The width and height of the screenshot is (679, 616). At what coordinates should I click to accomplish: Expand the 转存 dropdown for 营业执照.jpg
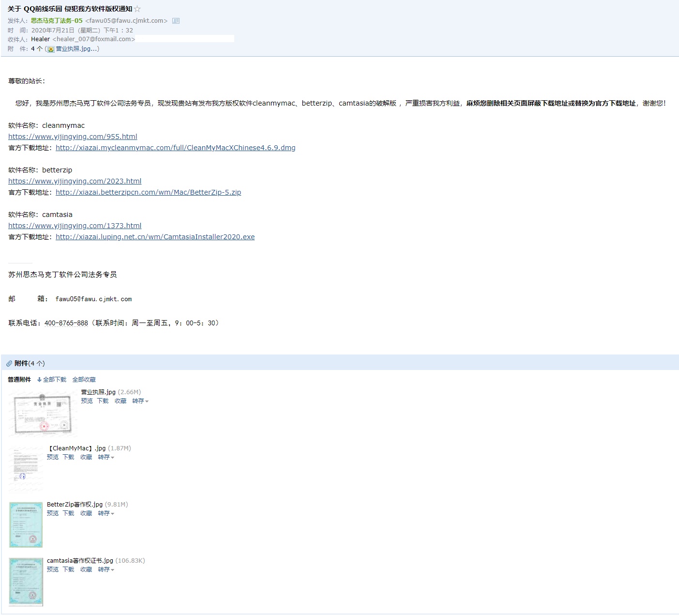click(140, 401)
